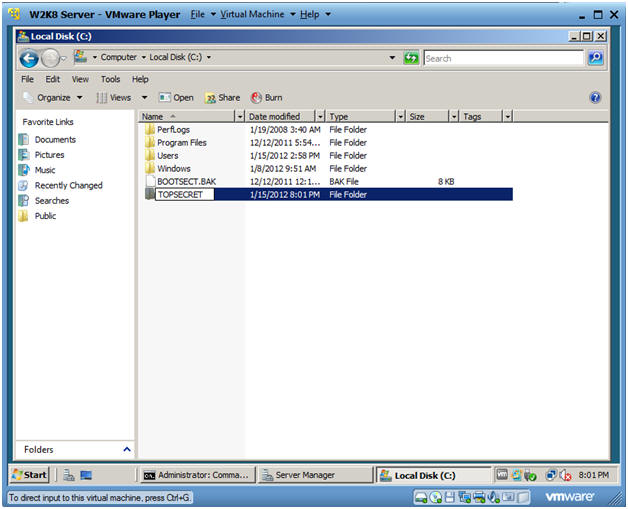Click the green Refresh icon beside address bar
The height and width of the screenshot is (509, 628).
click(x=411, y=58)
